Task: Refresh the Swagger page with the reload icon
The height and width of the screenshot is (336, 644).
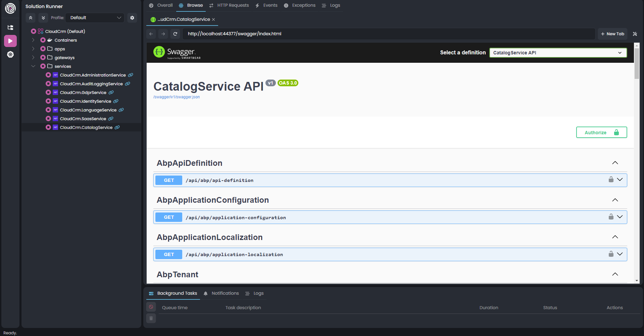Action: [175, 34]
